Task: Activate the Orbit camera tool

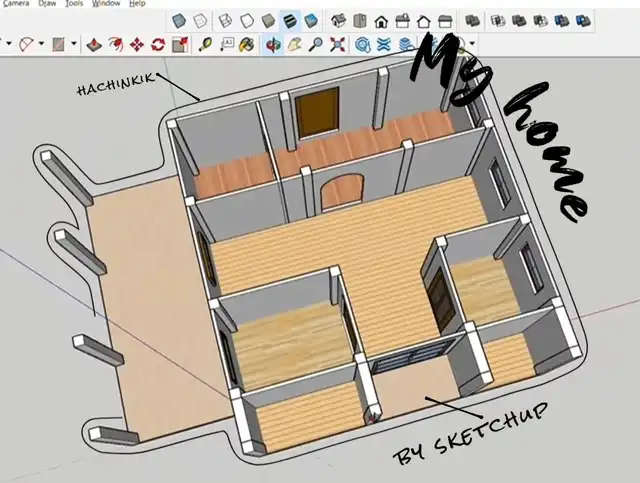Action: [271, 44]
